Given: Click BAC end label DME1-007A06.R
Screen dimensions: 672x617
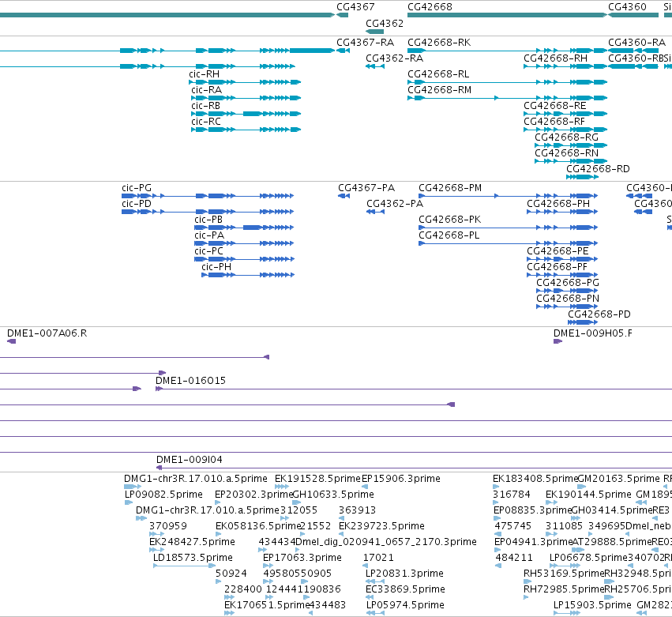Looking at the screenshot, I should [x=47, y=333].
